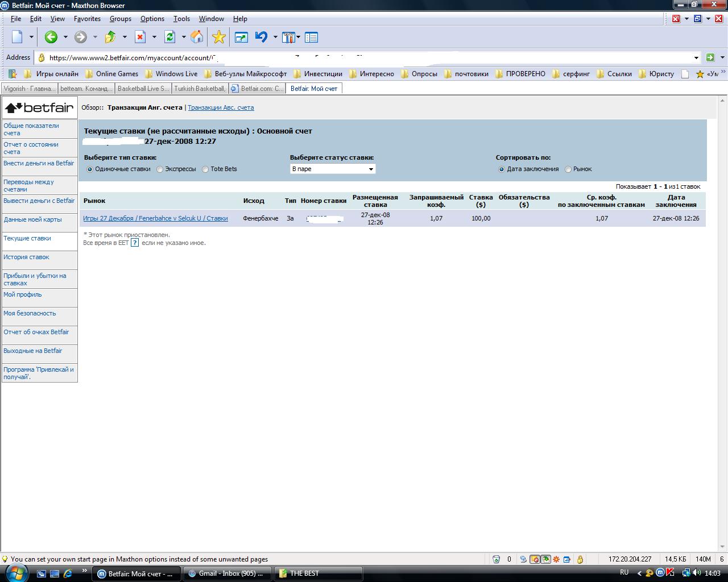Click the EET timezone help question icon
Viewport: 728px width, 582px height.
(x=135, y=243)
